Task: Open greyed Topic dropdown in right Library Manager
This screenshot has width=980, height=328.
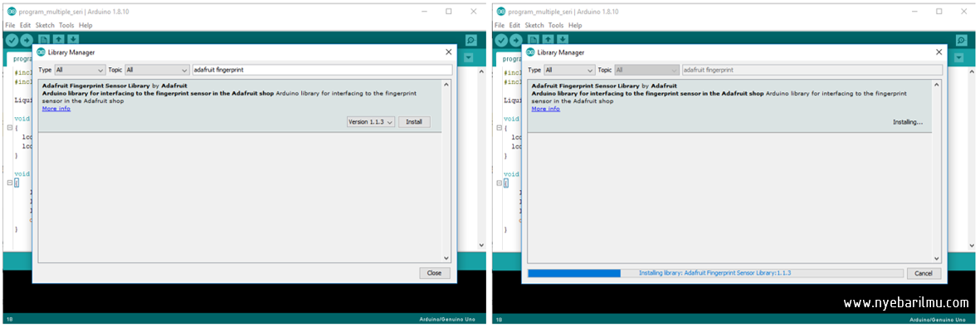Action: tap(646, 70)
